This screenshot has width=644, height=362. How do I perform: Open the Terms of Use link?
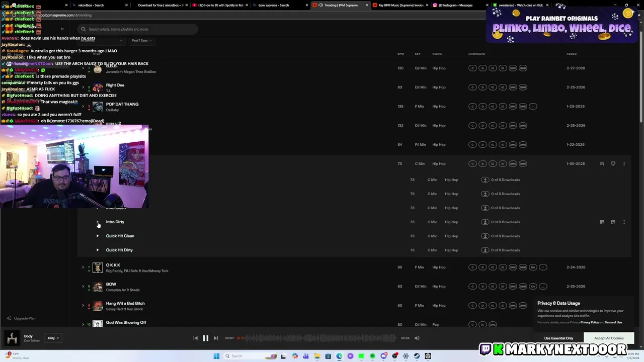coord(613,322)
